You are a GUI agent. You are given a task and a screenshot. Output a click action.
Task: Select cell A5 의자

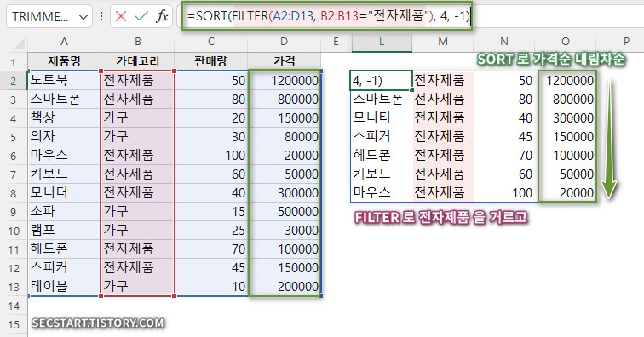coord(64,137)
